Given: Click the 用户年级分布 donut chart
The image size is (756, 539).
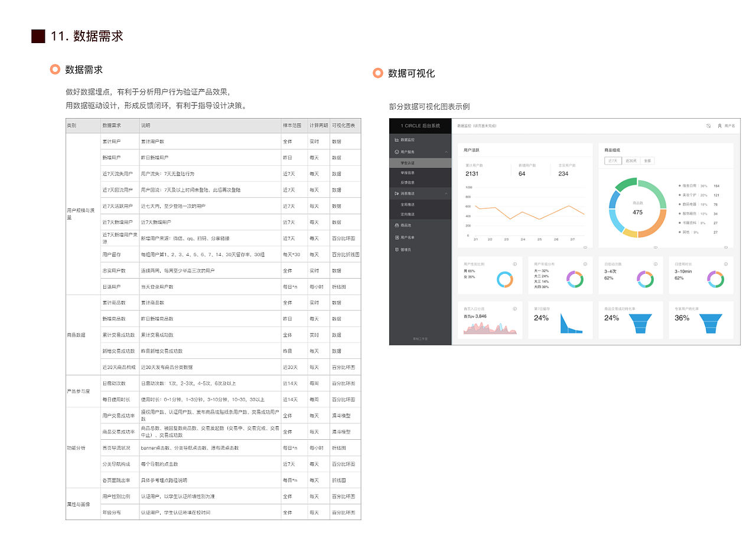Looking at the screenshot, I should pyautogui.click(x=575, y=279).
